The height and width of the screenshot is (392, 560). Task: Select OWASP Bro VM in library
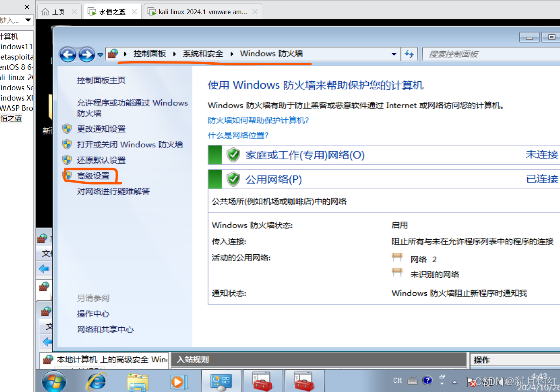point(17,108)
